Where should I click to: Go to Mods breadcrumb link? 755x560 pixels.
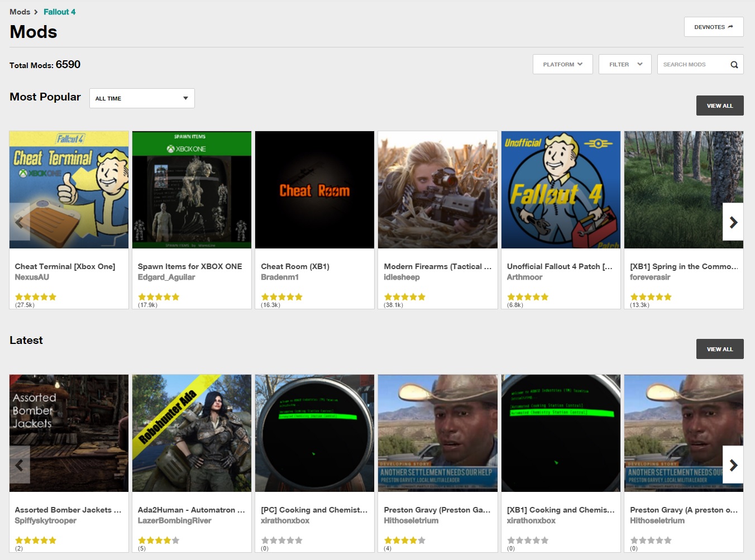click(20, 12)
